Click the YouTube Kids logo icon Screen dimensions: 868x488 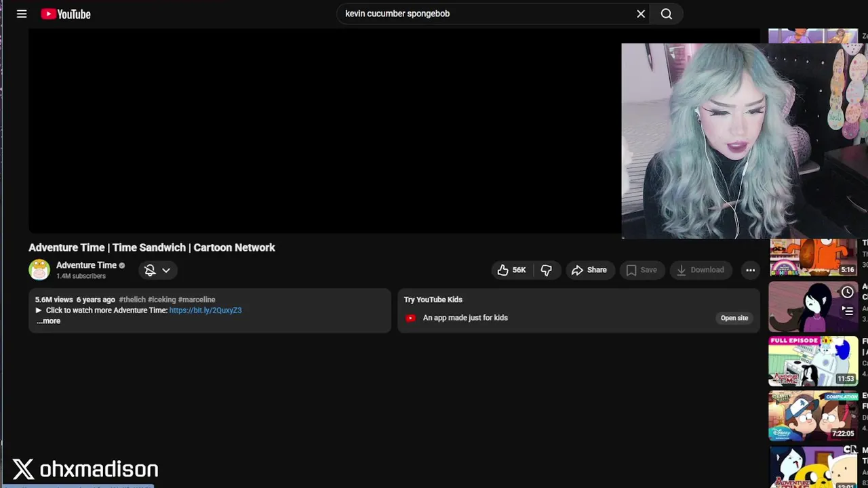[x=410, y=318]
